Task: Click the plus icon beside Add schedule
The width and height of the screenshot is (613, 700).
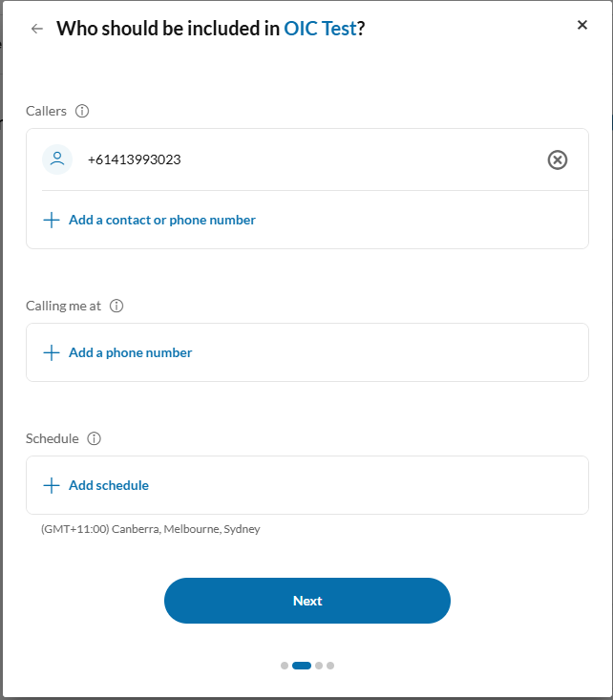Action: (x=52, y=485)
